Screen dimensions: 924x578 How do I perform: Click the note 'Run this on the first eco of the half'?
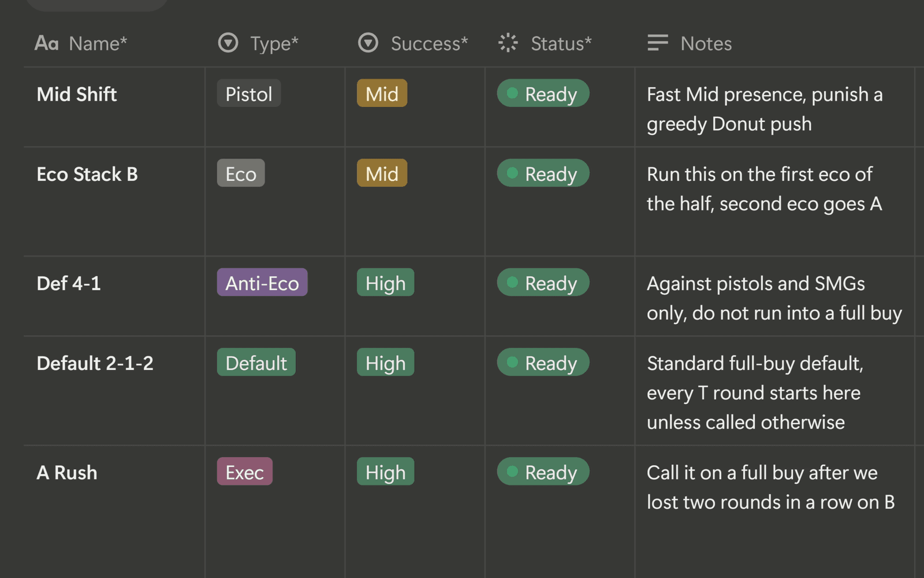[764, 188]
